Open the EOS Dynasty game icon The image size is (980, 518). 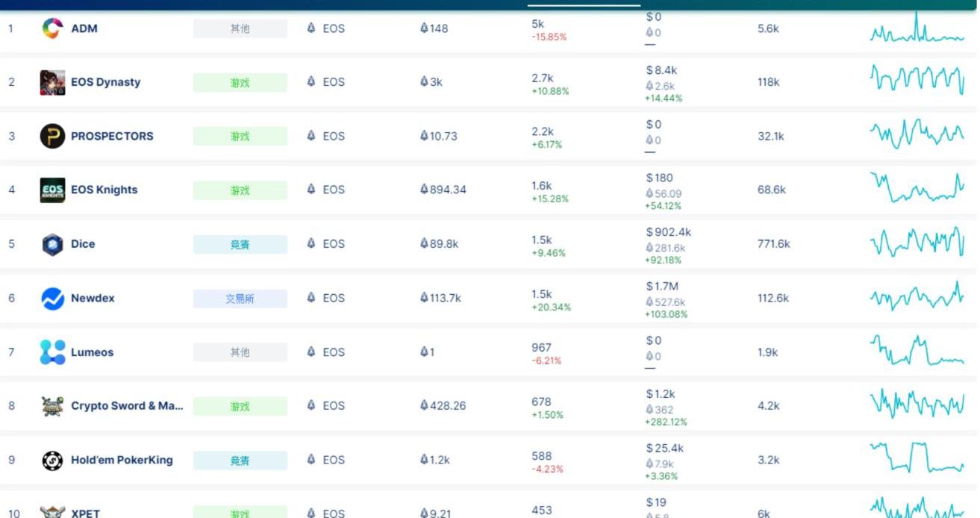[x=52, y=83]
